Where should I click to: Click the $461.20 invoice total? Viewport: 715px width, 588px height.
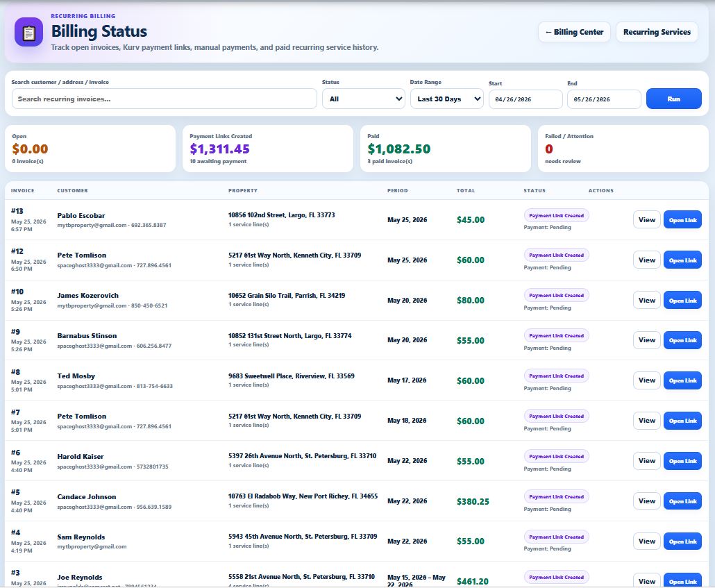pyautogui.click(x=473, y=582)
